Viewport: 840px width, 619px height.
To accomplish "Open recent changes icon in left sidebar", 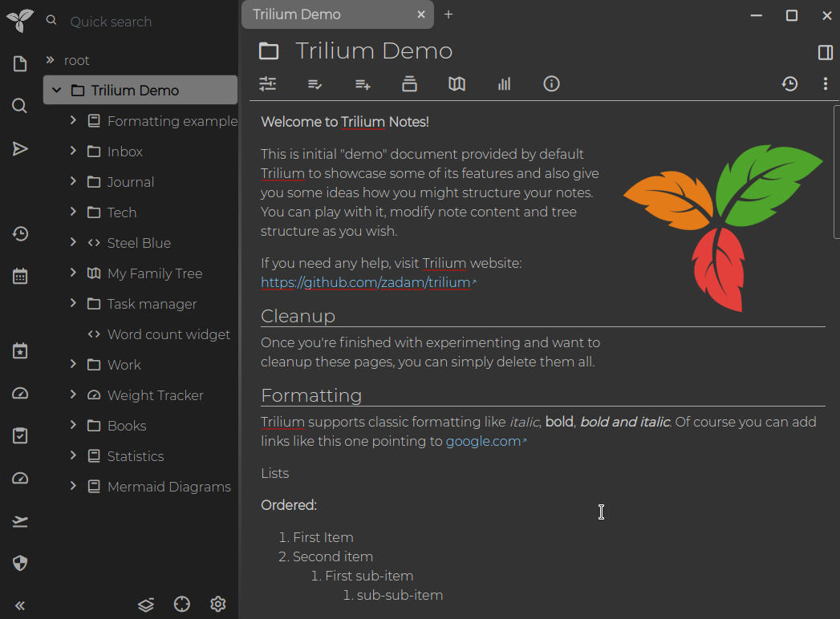I will tap(20, 234).
